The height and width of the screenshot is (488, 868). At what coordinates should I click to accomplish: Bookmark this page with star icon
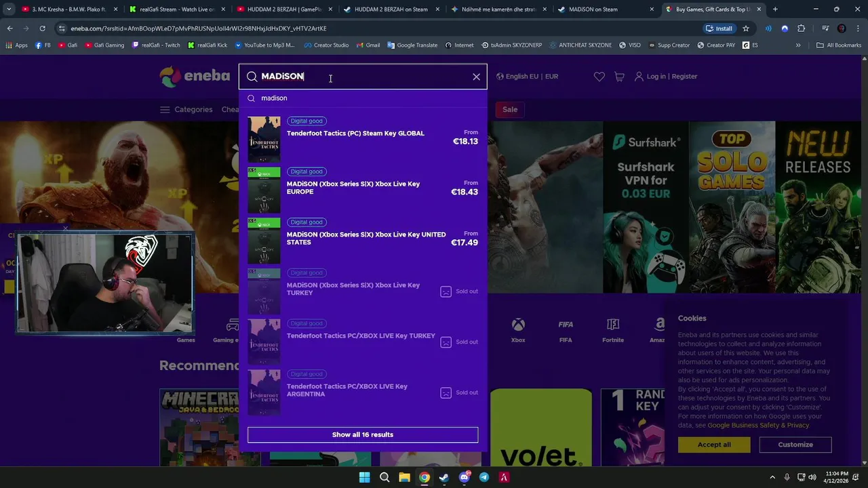(746, 28)
